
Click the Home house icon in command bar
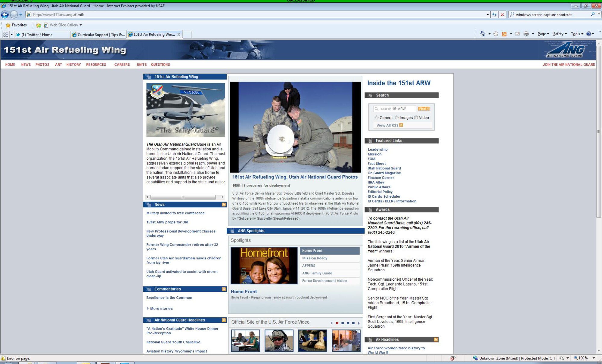483,34
